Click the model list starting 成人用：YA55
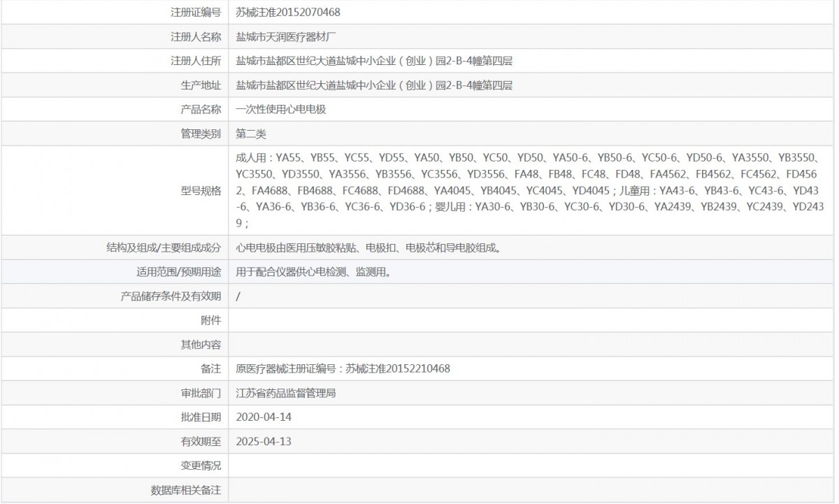 [x=531, y=191]
